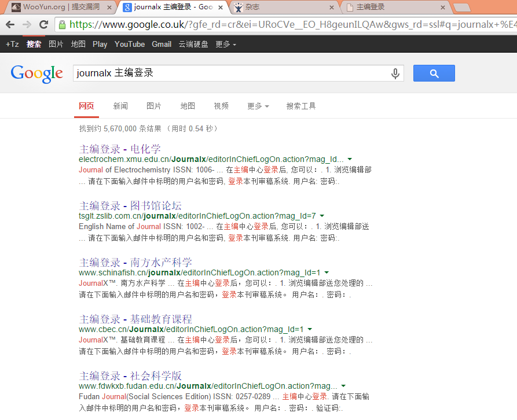Screen dimensions: 517x420
Task: Select the 网页 results tab
Action: coord(86,106)
